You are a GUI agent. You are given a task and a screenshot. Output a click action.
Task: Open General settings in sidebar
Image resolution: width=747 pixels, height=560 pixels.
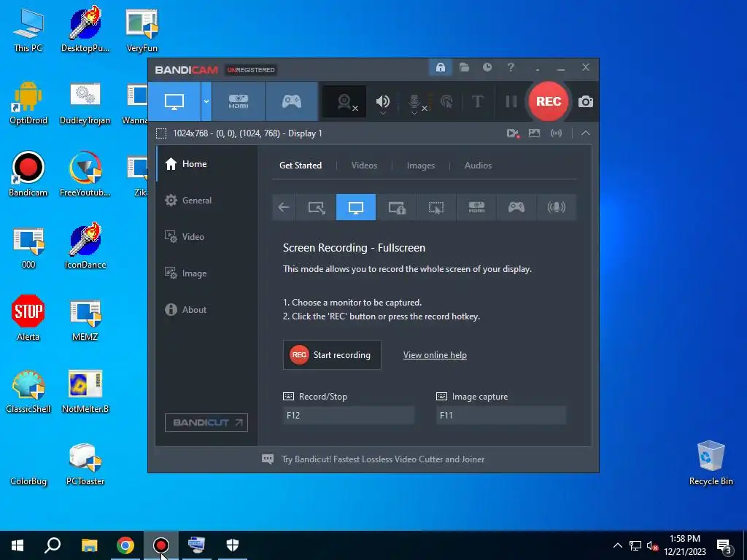(x=206, y=201)
